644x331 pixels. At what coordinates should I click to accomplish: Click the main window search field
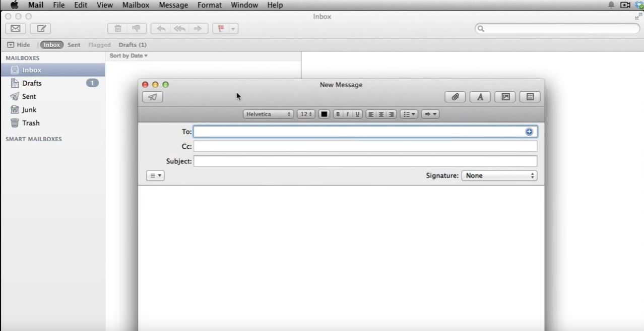coord(557,29)
